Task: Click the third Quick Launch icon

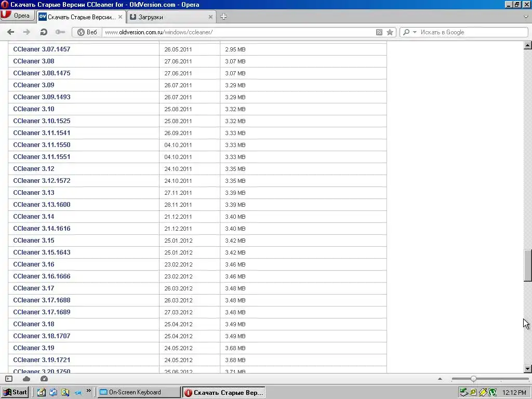Action: coord(65,392)
